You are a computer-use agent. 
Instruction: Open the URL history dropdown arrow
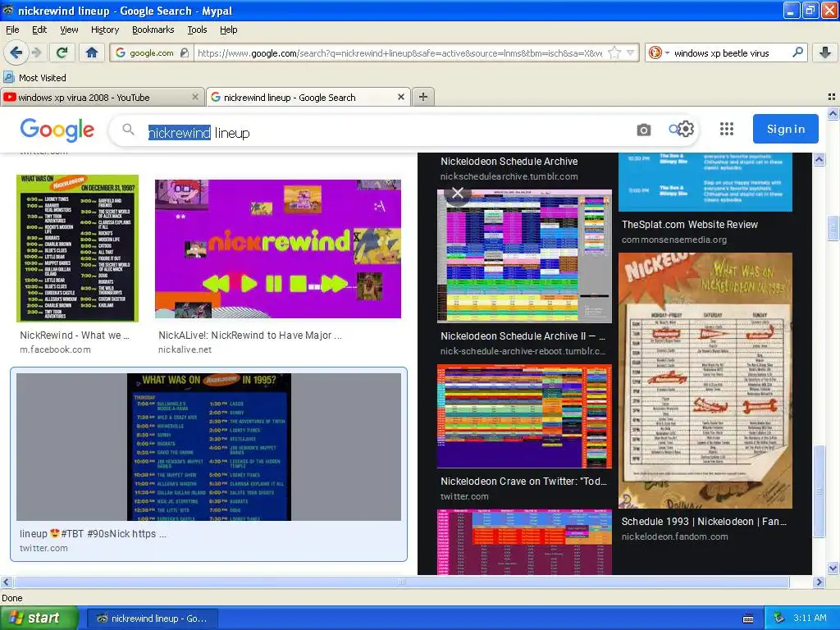coord(631,52)
